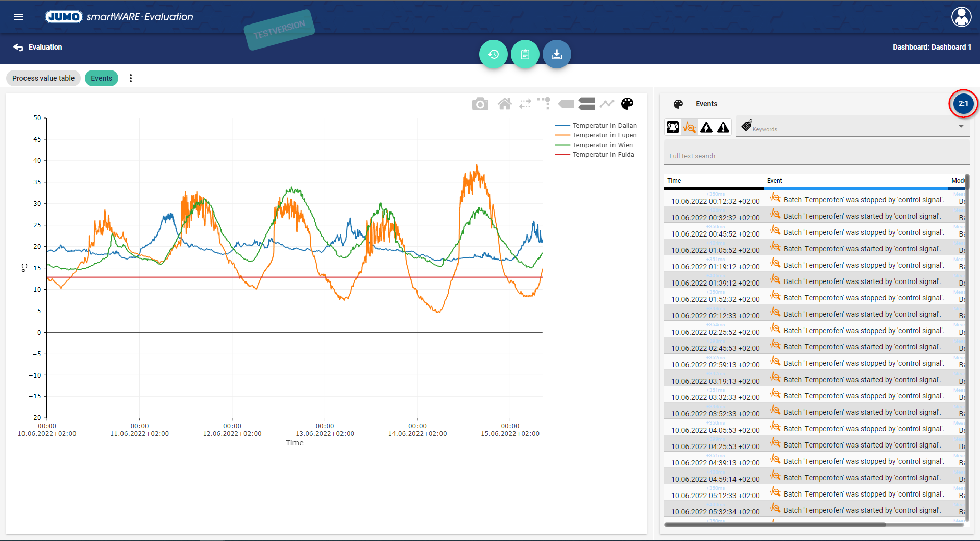The height and width of the screenshot is (541, 980).
Task: Click the palette icon in the chart toolbar
Action: click(x=627, y=104)
